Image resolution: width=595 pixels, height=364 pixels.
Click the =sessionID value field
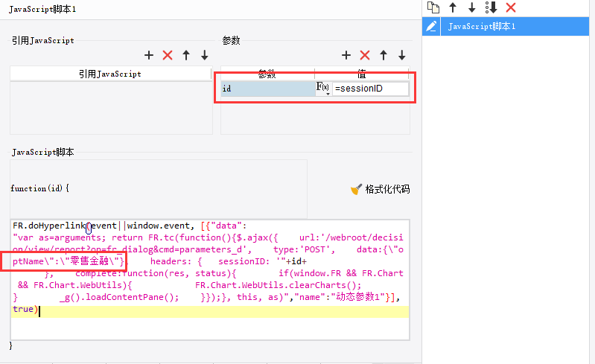coord(370,89)
